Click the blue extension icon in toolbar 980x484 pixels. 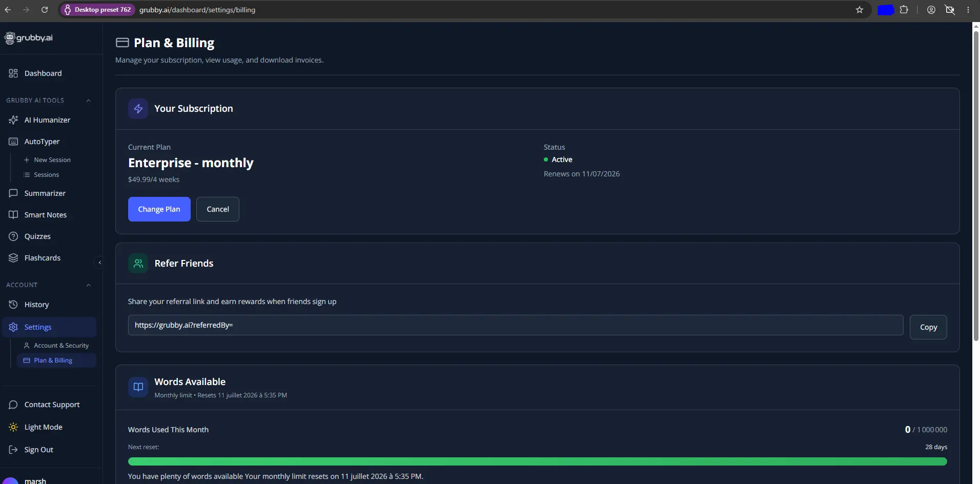click(886, 10)
